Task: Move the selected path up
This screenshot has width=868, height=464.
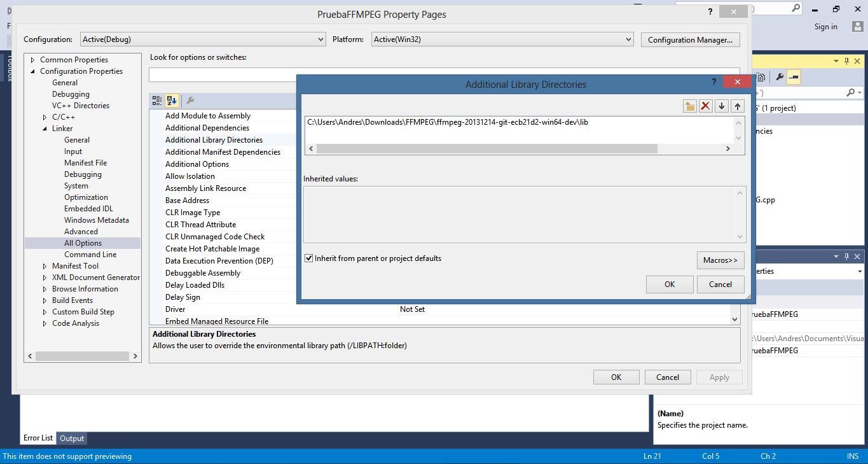Action: (737, 106)
